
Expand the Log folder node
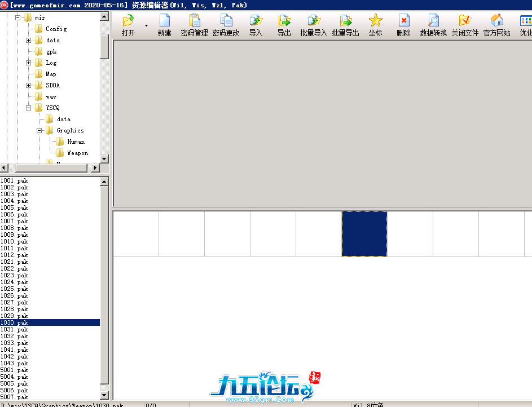pyautogui.click(x=29, y=63)
